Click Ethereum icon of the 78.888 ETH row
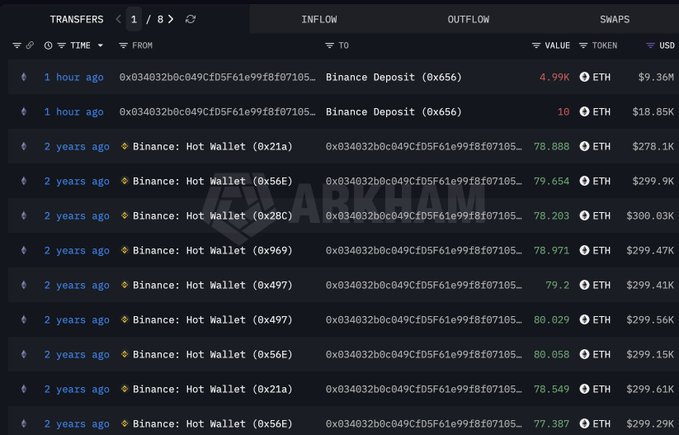Image resolution: width=679 pixels, height=435 pixels. 24,146
